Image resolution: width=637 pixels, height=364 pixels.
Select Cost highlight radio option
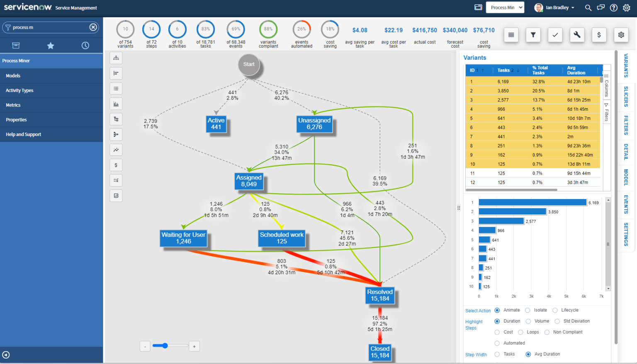(x=497, y=332)
